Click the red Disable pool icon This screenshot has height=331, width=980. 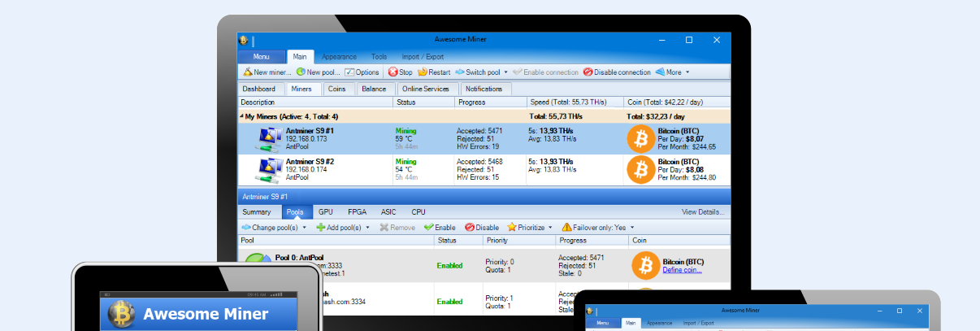click(470, 228)
